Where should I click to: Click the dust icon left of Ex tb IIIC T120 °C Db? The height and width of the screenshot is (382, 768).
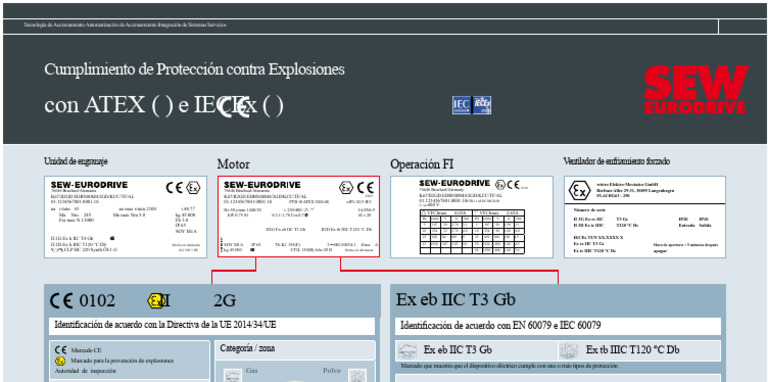(x=569, y=350)
